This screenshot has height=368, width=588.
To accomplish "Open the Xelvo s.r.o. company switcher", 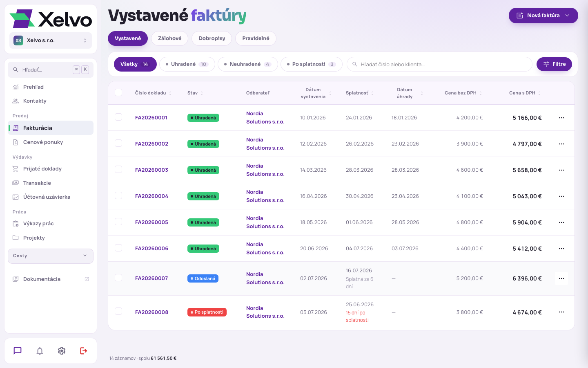I will [51, 40].
